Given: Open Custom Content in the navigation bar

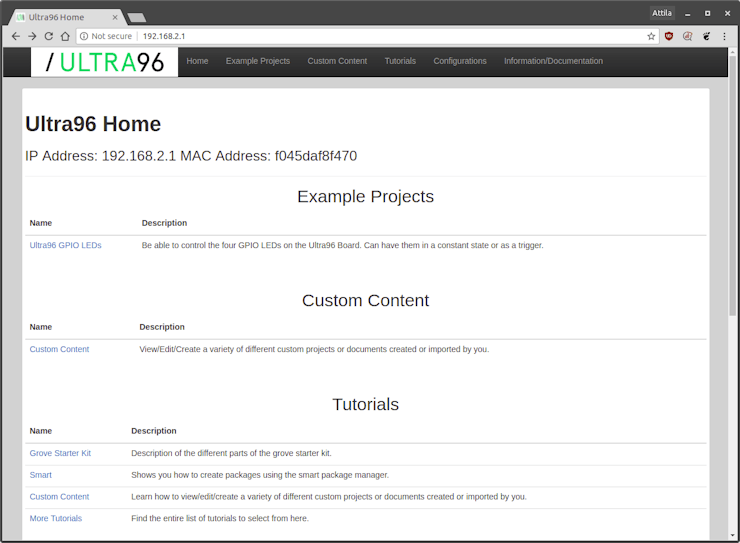Looking at the screenshot, I should [x=337, y=61].
